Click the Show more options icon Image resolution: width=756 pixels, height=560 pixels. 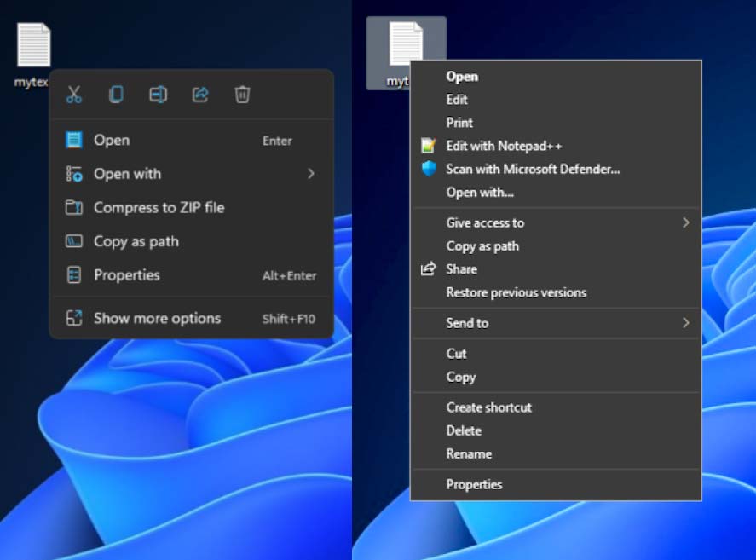(x=74, y=318)
